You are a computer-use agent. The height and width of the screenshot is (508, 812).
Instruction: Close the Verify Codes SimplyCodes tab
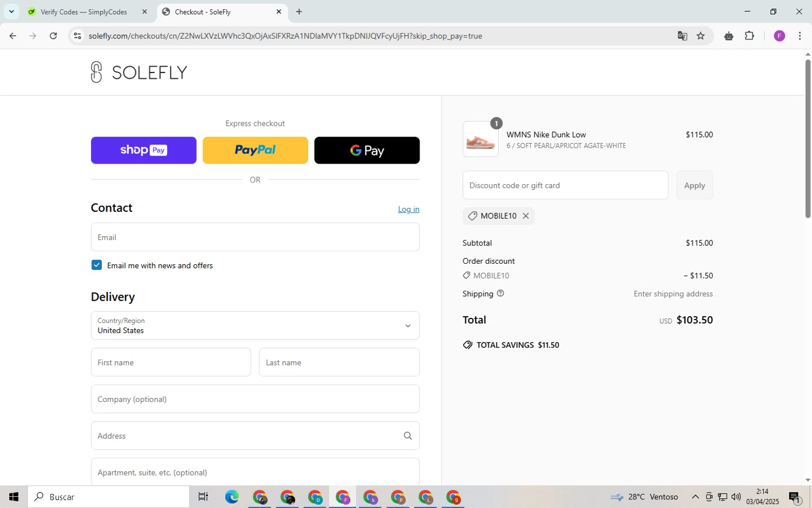tap(145, 11)
